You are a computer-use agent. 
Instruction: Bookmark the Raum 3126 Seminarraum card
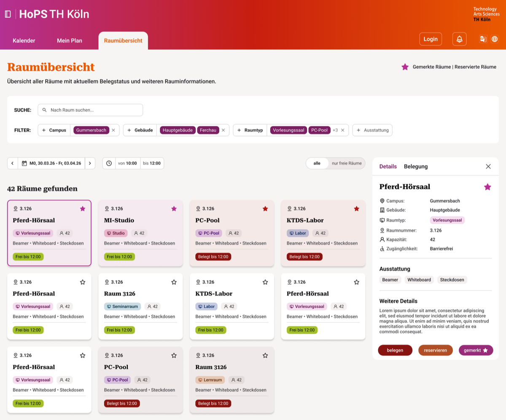(174, 282)
